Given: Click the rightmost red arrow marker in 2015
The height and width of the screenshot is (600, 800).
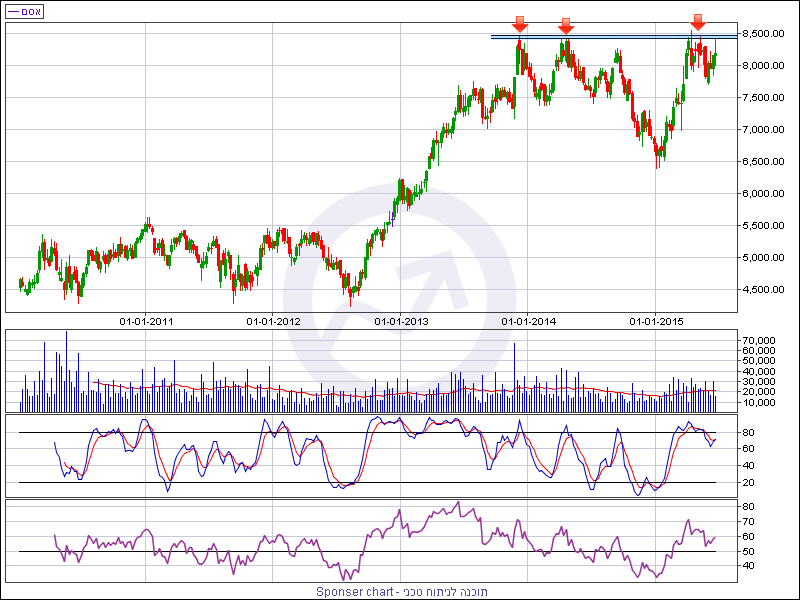Looking at the screenshot, I should pos(698,22).
